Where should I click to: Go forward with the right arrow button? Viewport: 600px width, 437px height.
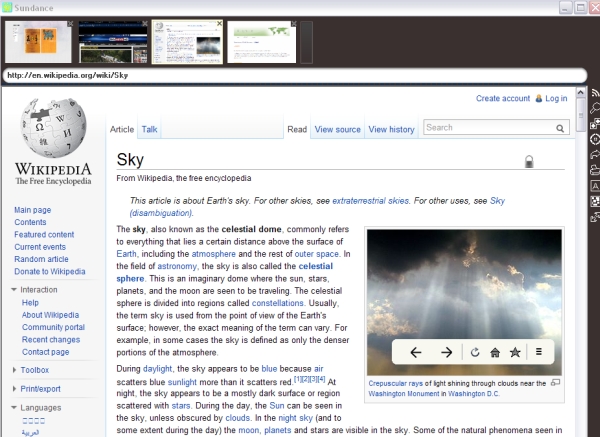point(446,352)
